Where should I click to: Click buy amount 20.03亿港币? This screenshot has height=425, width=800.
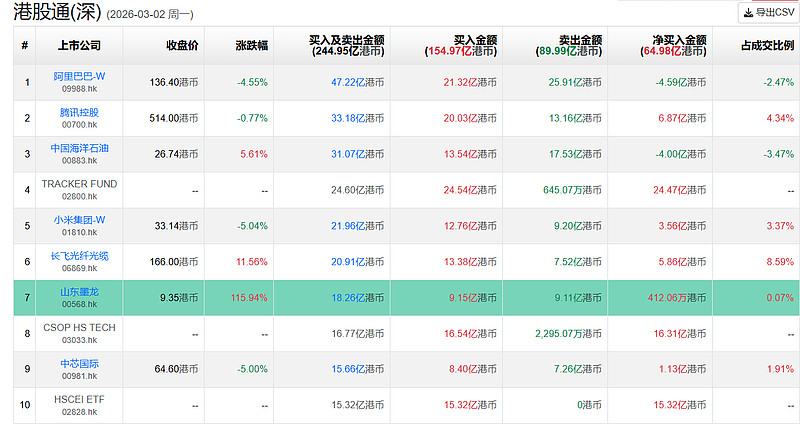coord(470,118)
